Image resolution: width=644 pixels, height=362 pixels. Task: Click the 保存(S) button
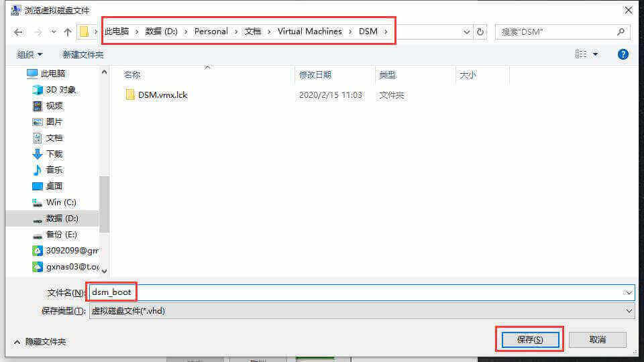[x=529, y=339]
